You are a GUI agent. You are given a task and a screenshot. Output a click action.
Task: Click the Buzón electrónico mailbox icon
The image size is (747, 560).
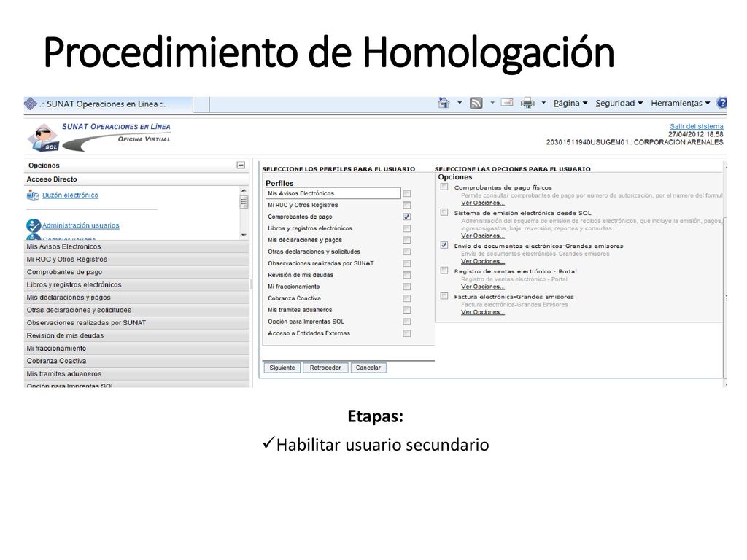click(x=33, y=195)
